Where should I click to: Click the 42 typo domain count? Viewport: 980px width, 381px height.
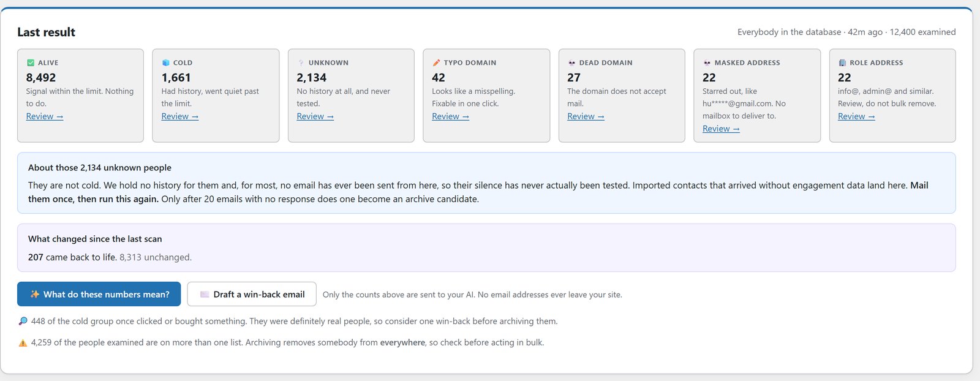tap(439, 78)
